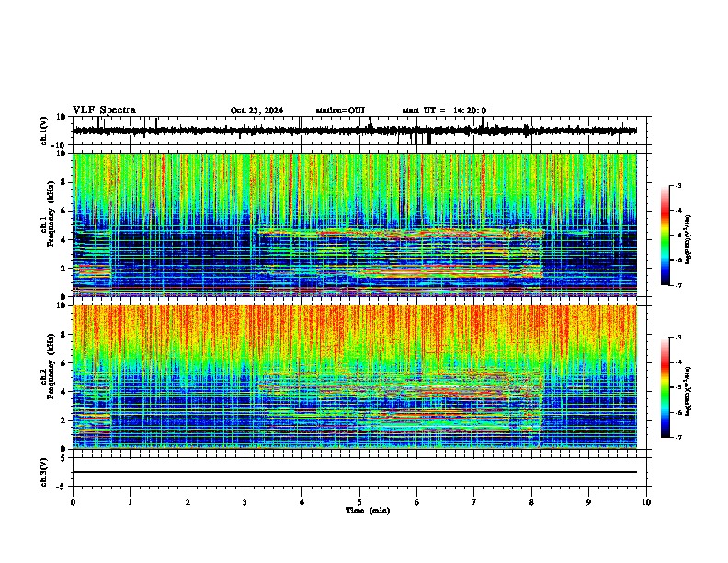Click the ch.1 spectrogram color scale bar
The width and height of the screenshot is (728, 563).
tap(665, 236)
